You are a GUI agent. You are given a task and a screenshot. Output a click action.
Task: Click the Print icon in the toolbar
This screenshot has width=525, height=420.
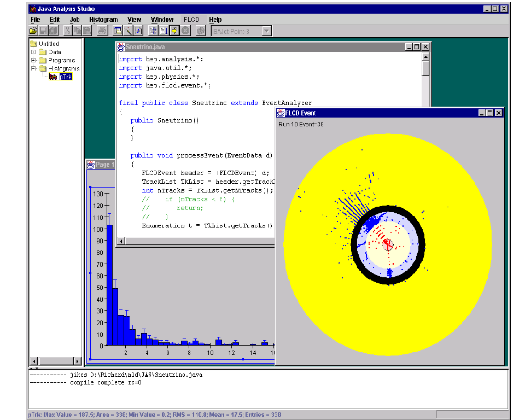[102, 31]
